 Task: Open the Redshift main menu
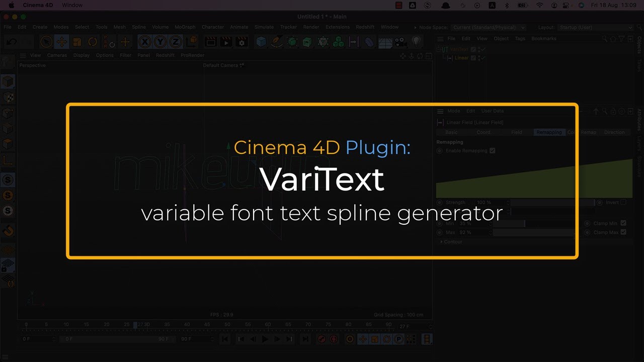point(365,27)
